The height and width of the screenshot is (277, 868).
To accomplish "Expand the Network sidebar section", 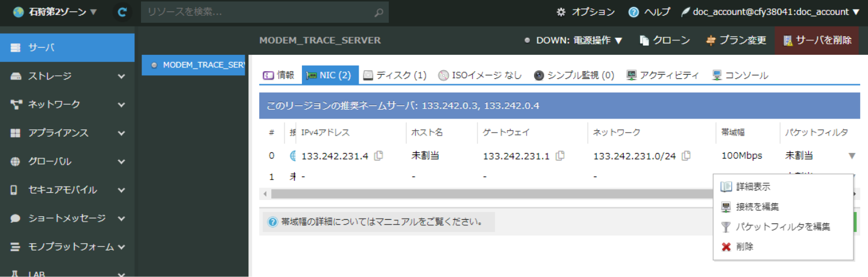I will pyautogui.click(x=67, y=104).
